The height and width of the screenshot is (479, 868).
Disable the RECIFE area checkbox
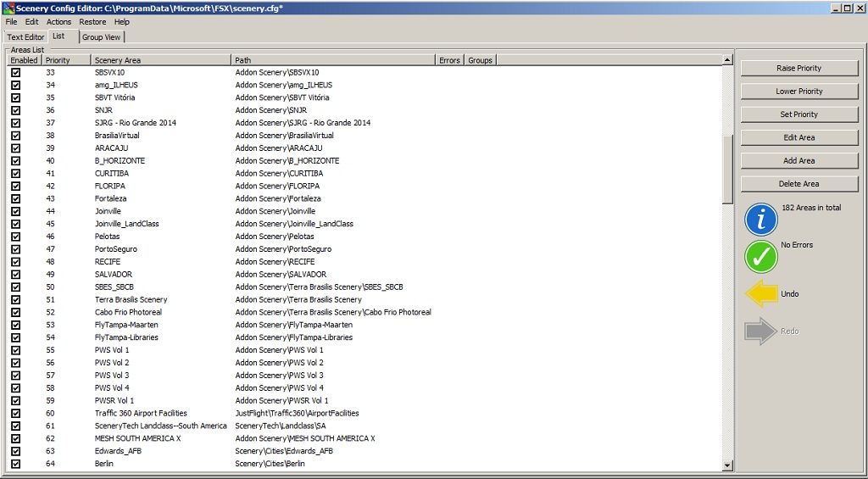pos(15,261)
